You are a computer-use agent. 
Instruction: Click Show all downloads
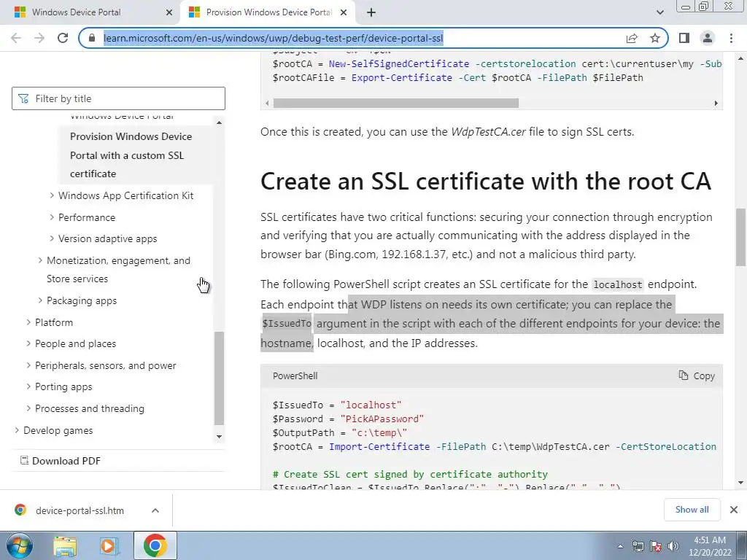(692, 510)
